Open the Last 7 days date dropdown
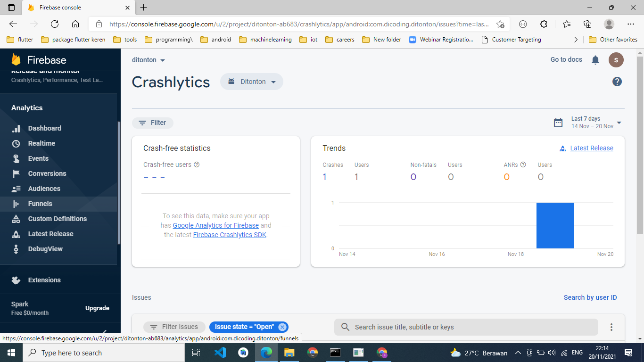This screenshot has height=362, width=644. (596, 123)
